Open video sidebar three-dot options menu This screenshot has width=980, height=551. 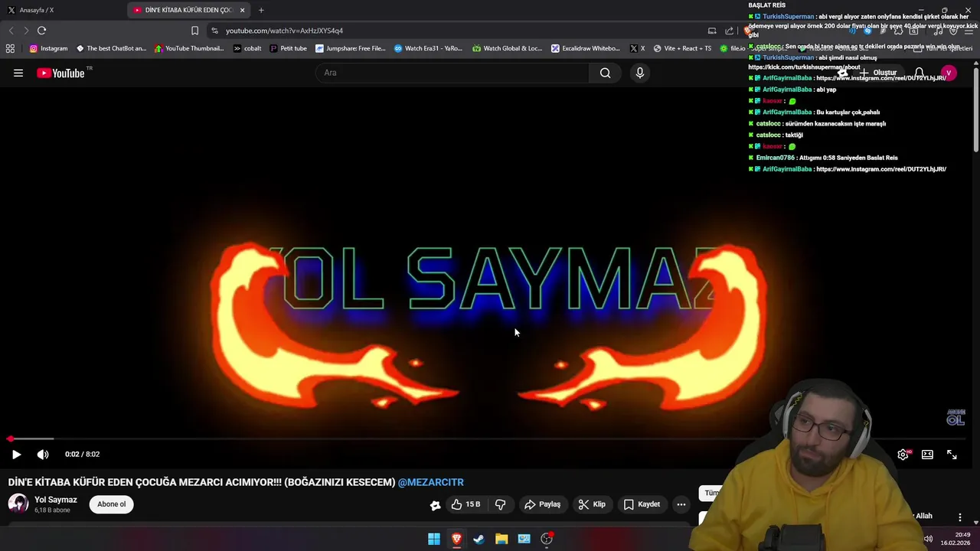[x=960, y=517]
